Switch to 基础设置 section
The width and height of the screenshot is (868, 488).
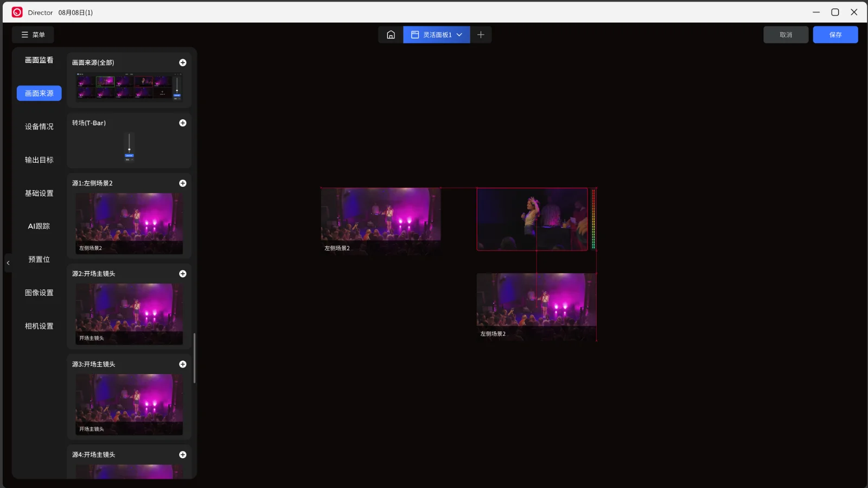point(39,193)
